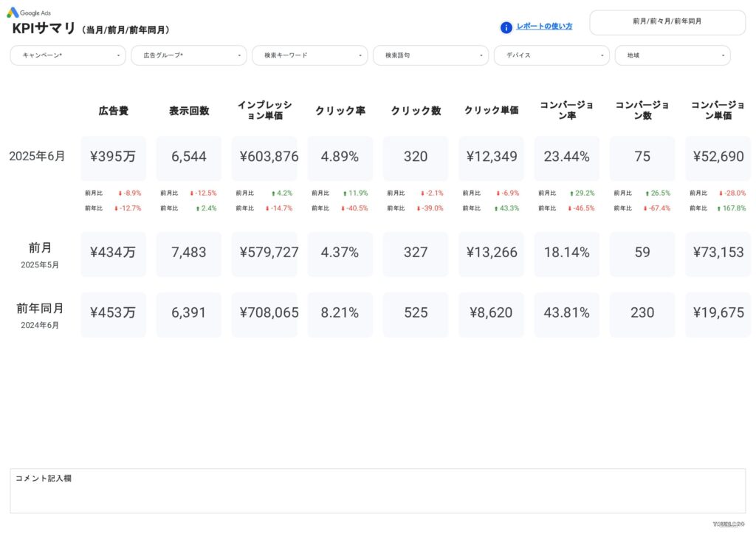Select the 前月 コンバージョン数 card showing 59
The width and height of the screenshot is (756, 534).
(x=642, y=253)
